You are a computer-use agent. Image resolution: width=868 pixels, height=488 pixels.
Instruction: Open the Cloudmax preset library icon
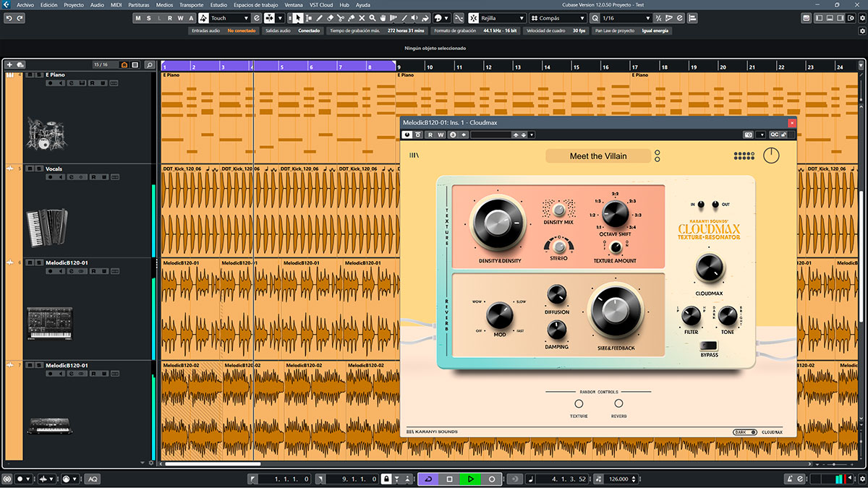pyautogui.click(x=414, y=155)
